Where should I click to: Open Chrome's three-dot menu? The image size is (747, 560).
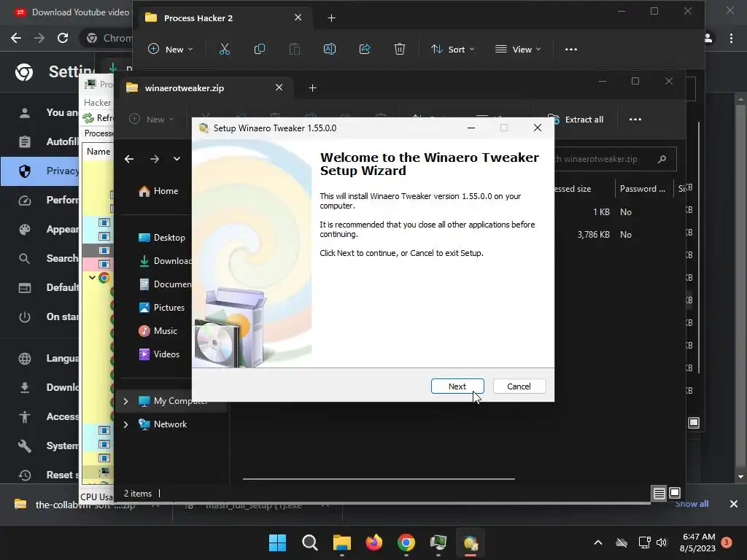pyautogui.click(x=731, y=38)
